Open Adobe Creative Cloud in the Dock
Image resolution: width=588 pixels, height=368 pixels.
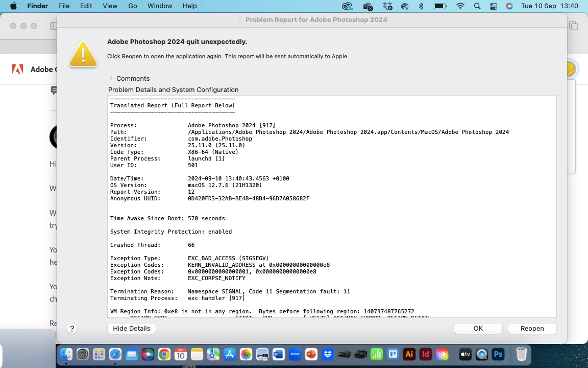pyautogui.click(x=442, y=354)
